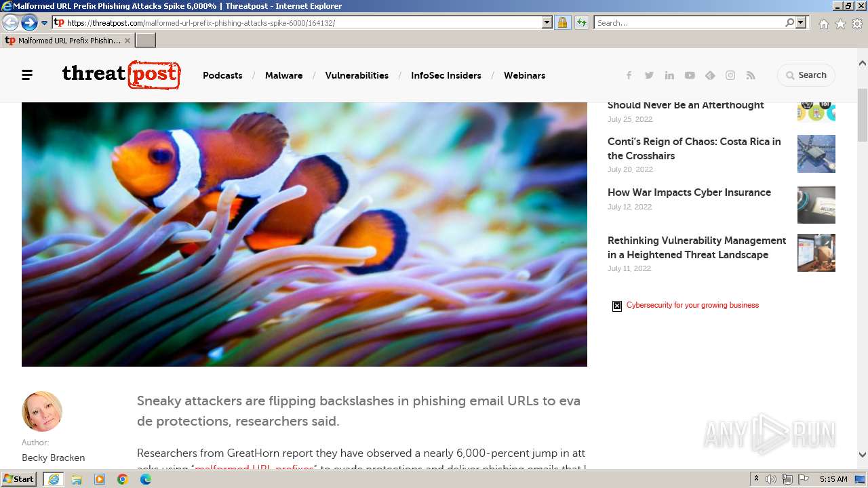This screenshot has width=868, height=488.
Task: Open the Windows Start menu
Action: point(19,479)
